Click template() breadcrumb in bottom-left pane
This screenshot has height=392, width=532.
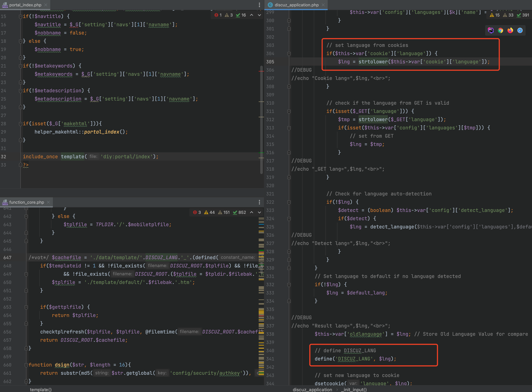coord(40,389)
